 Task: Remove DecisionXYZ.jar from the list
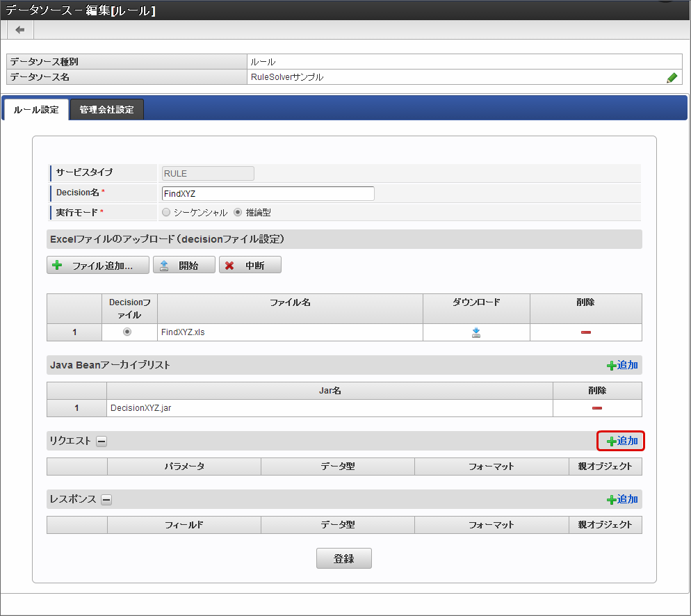tap(596, 408)
